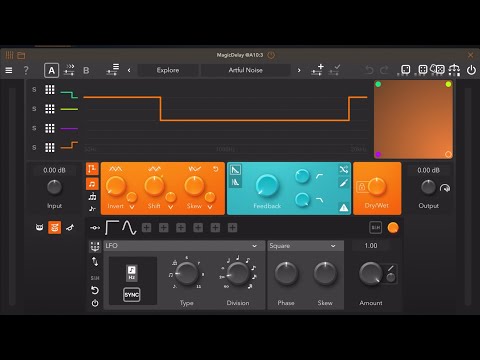Click the double dice randomize icon
480x360 pixels.
tap(438, 69)
